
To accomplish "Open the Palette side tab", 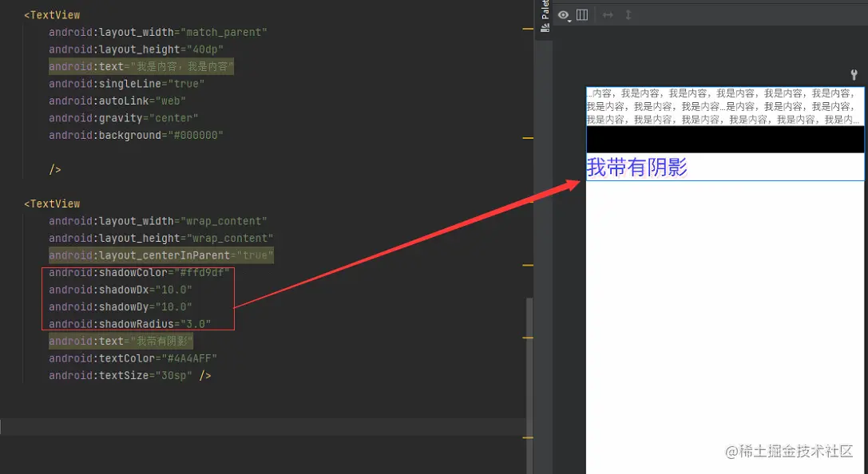I will [545, 17].
